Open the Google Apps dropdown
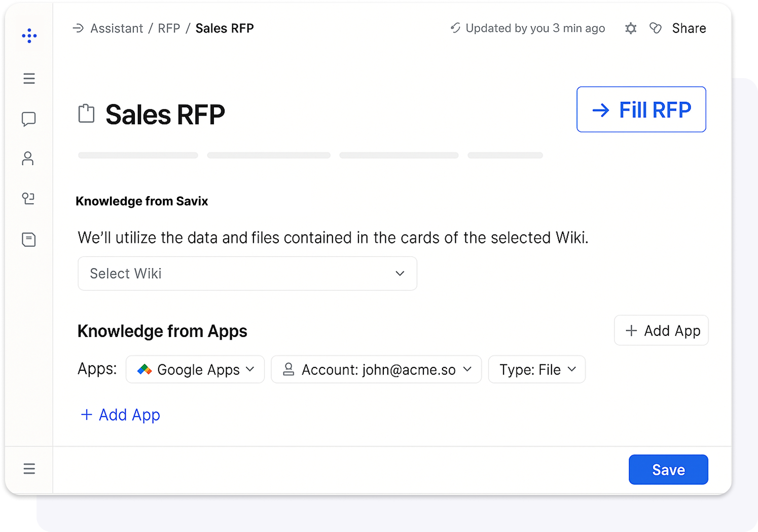Image resolution: width=758 pixels, height=532 pixels. (195, 370)
